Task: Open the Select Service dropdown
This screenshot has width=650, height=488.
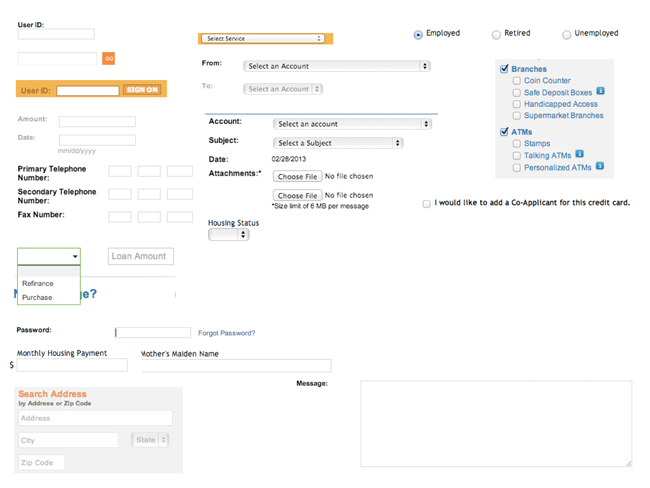Action: coord(265,39)
